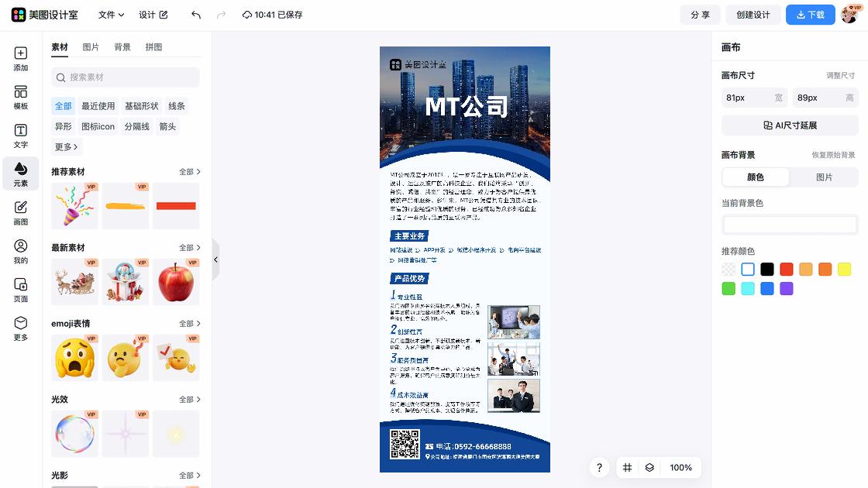Click the grid icon near the zoom control
The image size is (868, 488).
pyautogui.click(x=627, y=468)
